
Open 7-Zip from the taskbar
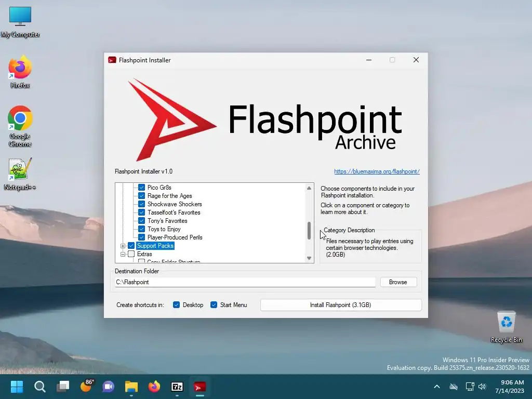[x=177, y=387]
